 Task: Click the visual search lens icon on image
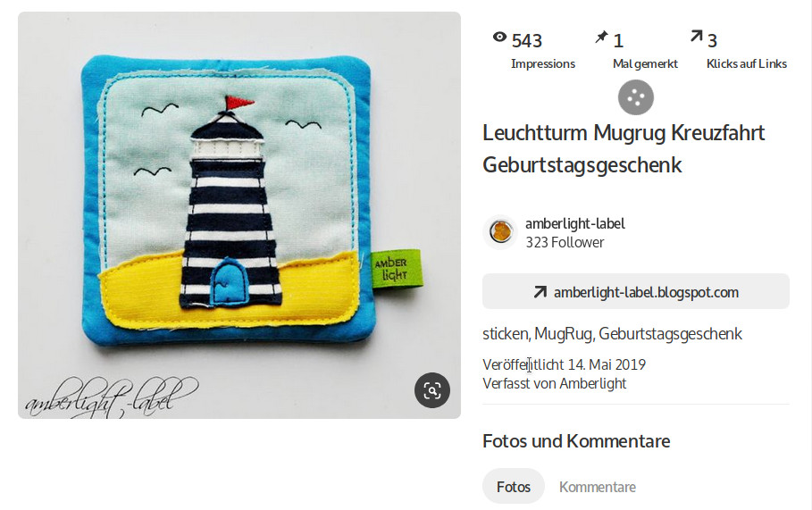pyautogui.click(x=431, y=390)
